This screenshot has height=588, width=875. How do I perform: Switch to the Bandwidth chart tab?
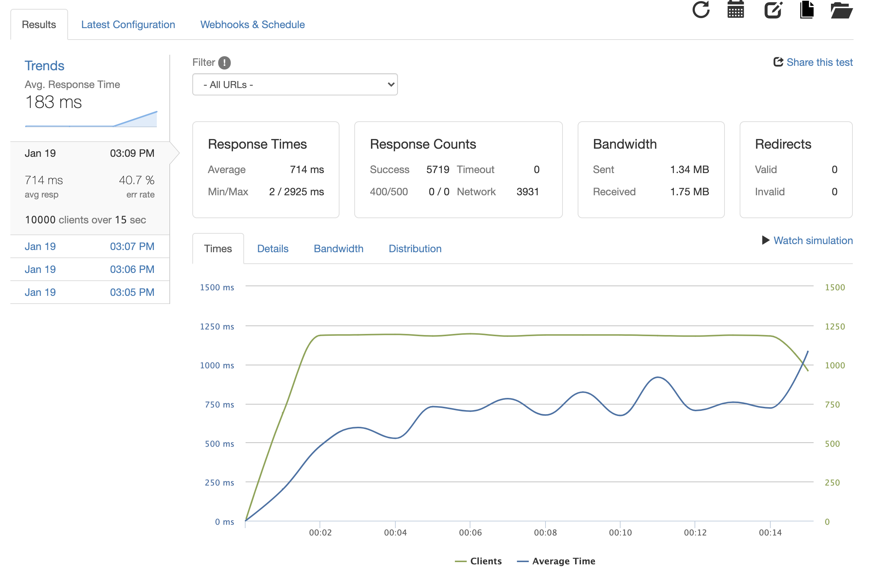(x=338, y=249)
